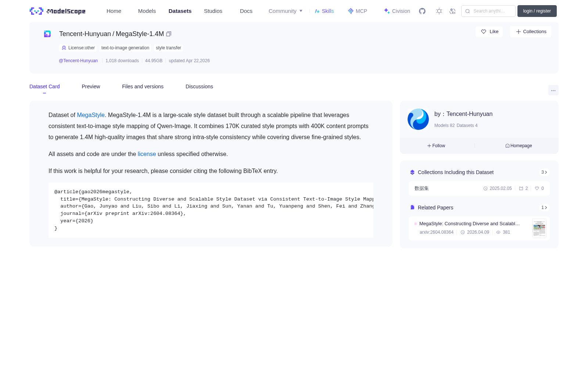Viewport: 588px width, 368px height.
Task: Switch to the Preview tab
Action: 91,86
